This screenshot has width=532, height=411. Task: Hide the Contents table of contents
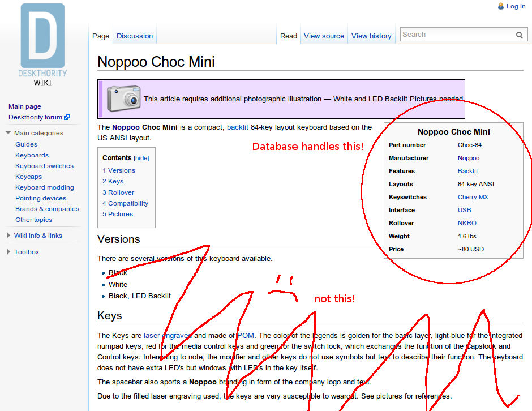pos(142,157)
